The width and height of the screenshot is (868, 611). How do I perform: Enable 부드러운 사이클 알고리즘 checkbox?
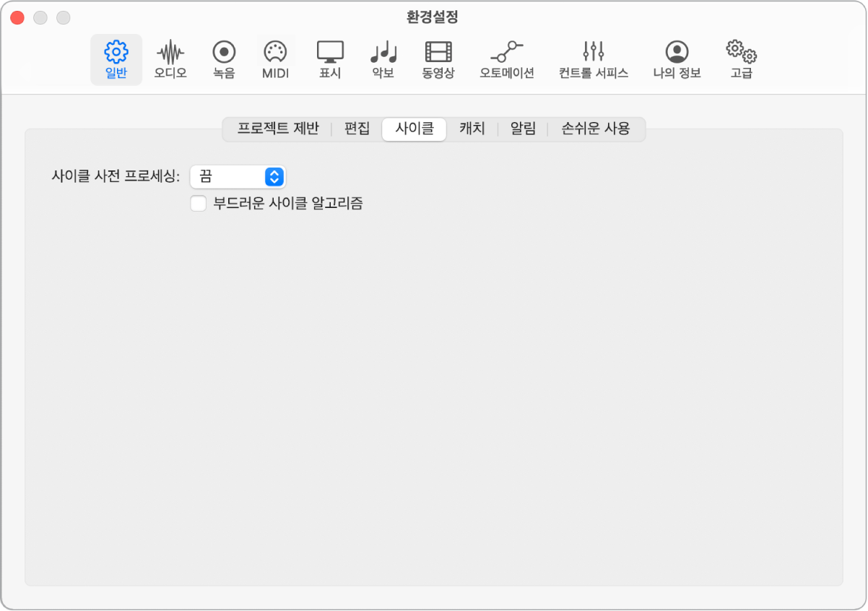pos(198,204)
